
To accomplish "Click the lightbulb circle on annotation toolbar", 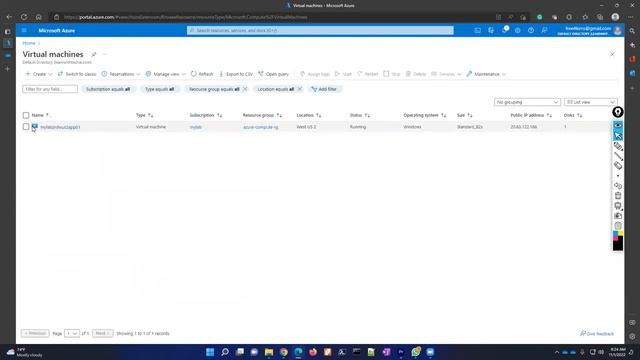I will [618, 112].
